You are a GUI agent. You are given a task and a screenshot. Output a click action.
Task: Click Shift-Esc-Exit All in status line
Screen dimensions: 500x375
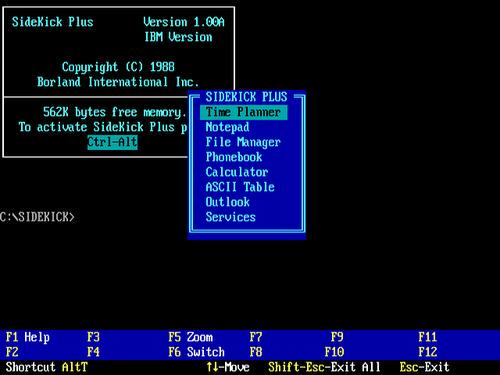coord(324,367)
